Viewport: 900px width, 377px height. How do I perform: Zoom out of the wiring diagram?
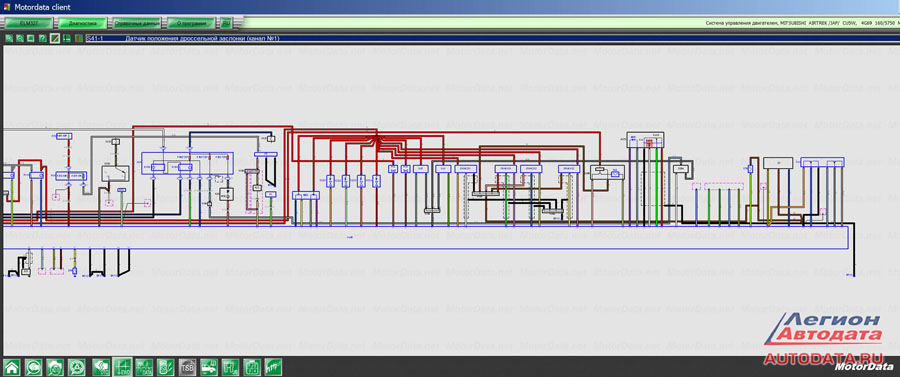click(20, 38)
